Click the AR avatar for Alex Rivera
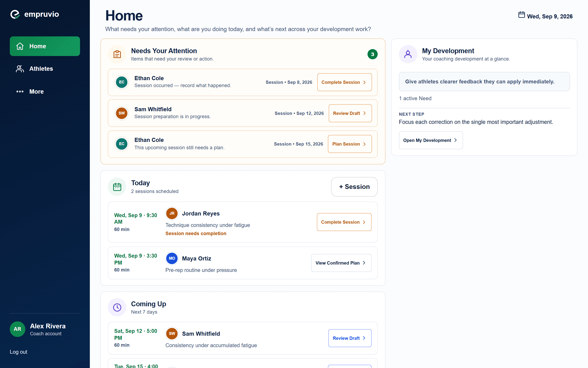The image size is (588, 368). coord(17,329)
